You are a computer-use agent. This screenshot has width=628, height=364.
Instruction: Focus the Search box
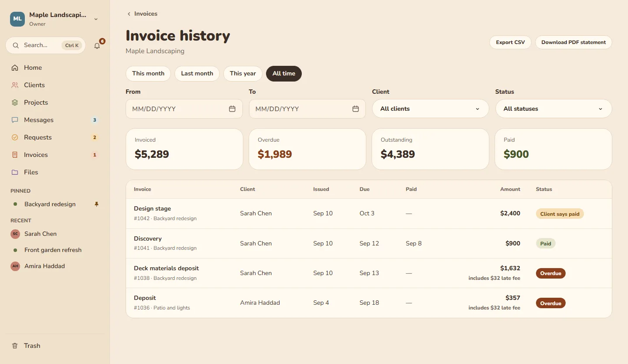45,45
